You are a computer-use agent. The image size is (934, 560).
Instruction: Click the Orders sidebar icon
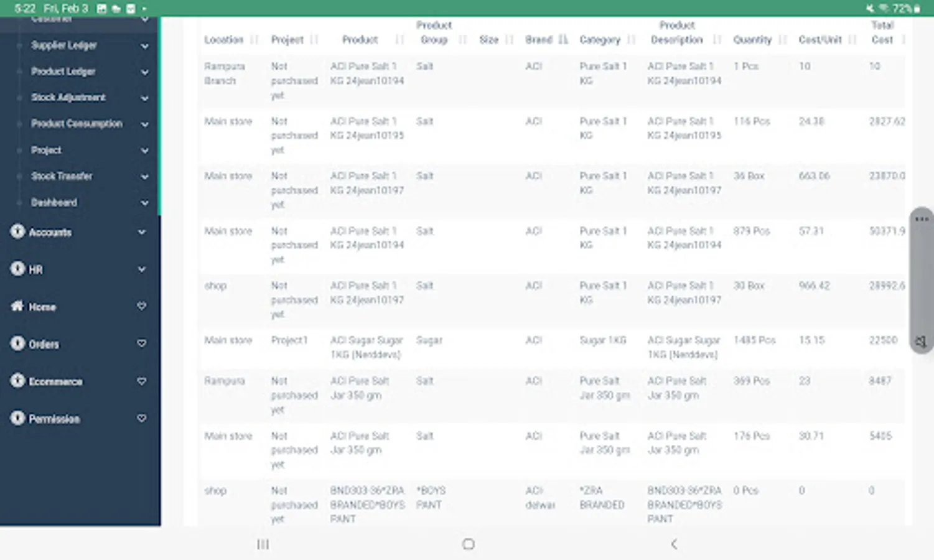click(17, 343)
